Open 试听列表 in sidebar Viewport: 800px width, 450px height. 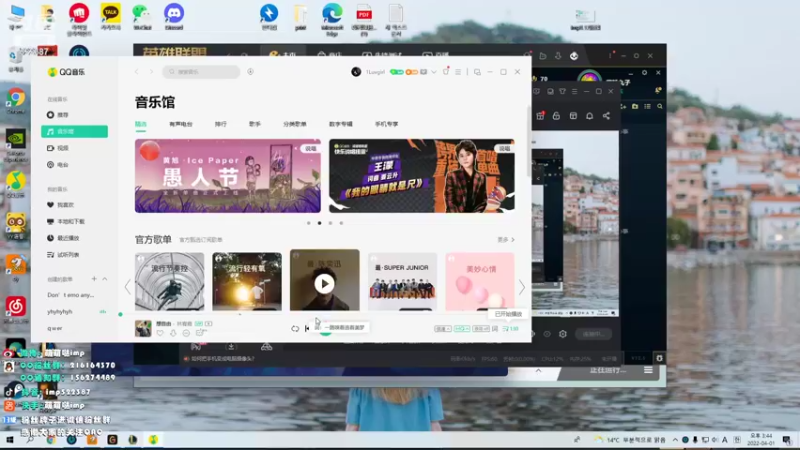click(x=63, y=255)
